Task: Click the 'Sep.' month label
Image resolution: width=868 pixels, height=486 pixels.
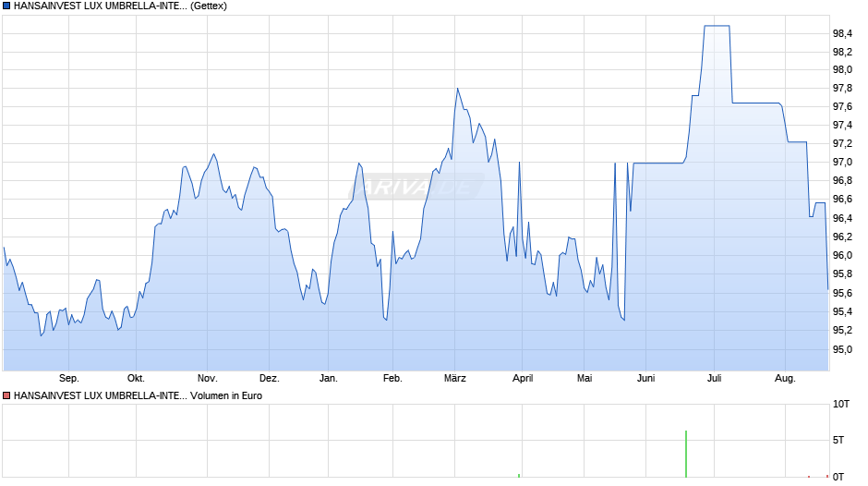Action: pyautogui.click(x=69, y=378)
